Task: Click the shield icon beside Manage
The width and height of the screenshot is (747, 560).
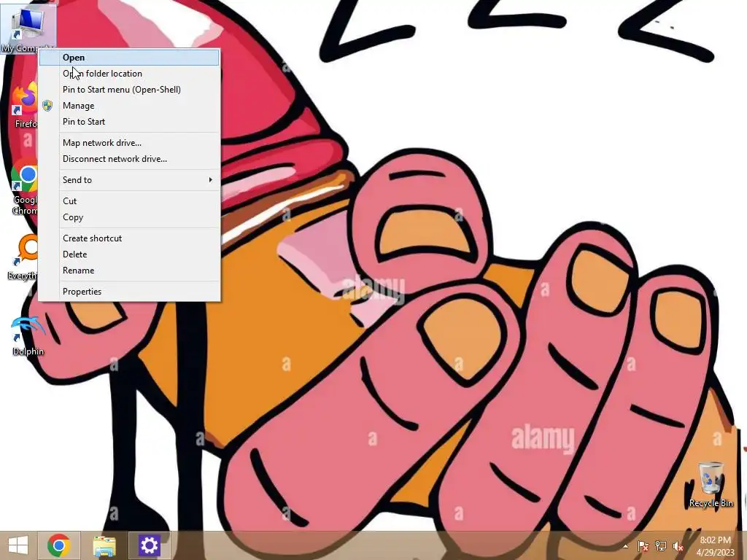Action: [47, 106]
